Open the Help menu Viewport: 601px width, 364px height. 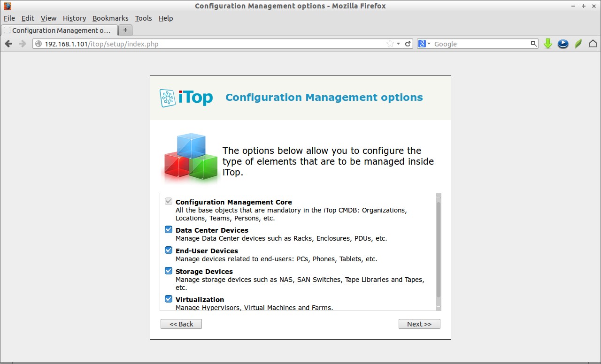coord(166,18)
